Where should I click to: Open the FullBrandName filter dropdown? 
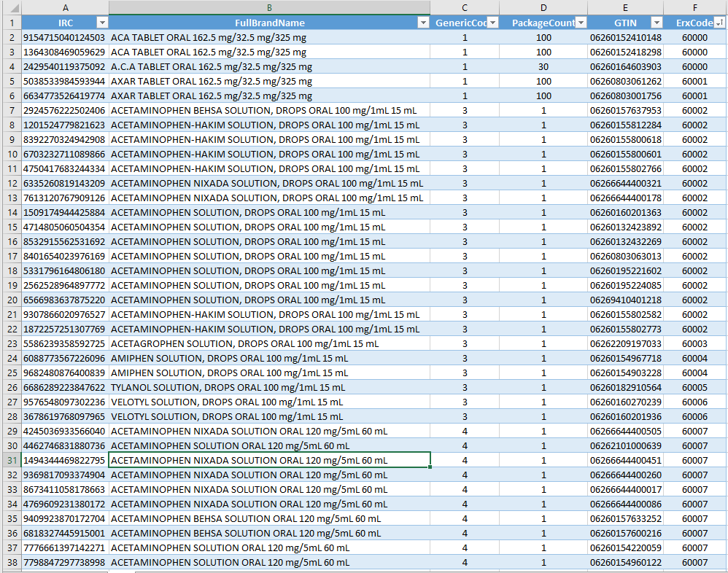(x=423, y=23)
